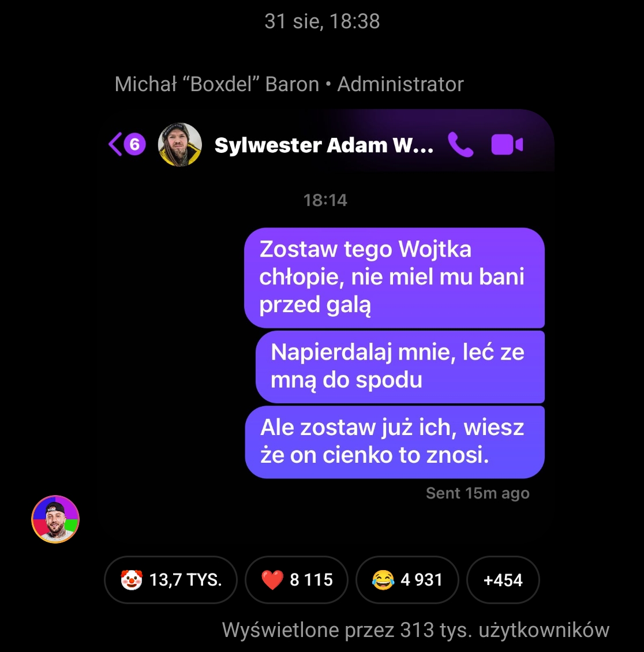Select the message 'Ale zostaw już ich'
The width and height of the screenshot is (644, 652).
[395, 442]
